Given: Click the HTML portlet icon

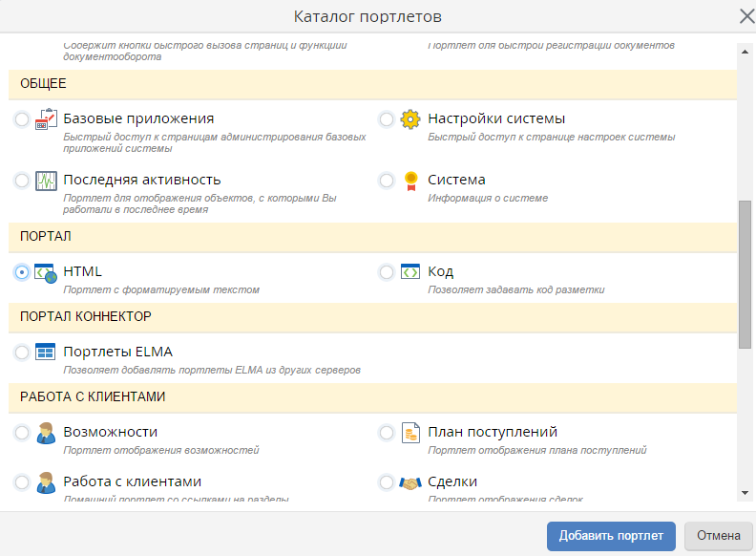Looking at the screenshot, I should (46, 272).
